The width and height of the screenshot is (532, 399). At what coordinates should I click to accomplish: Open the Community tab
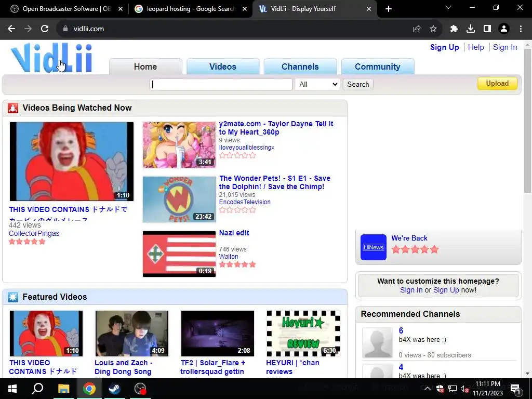point(378,66)
